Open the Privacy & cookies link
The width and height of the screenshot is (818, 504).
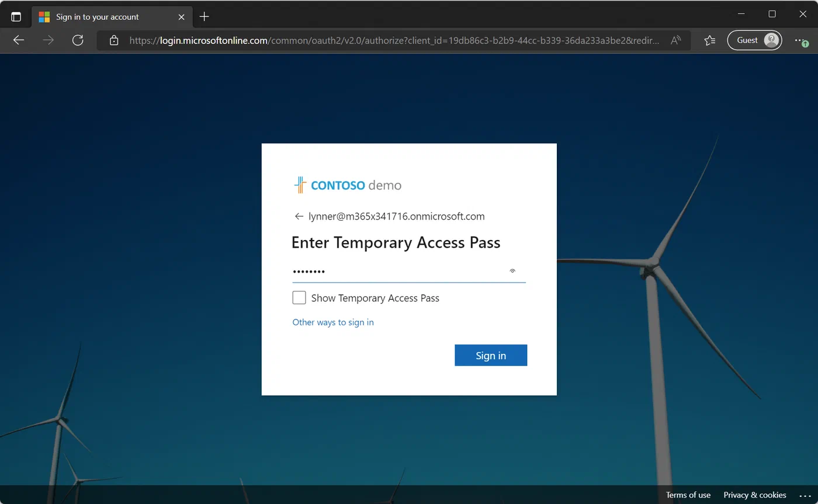(755, 495)
